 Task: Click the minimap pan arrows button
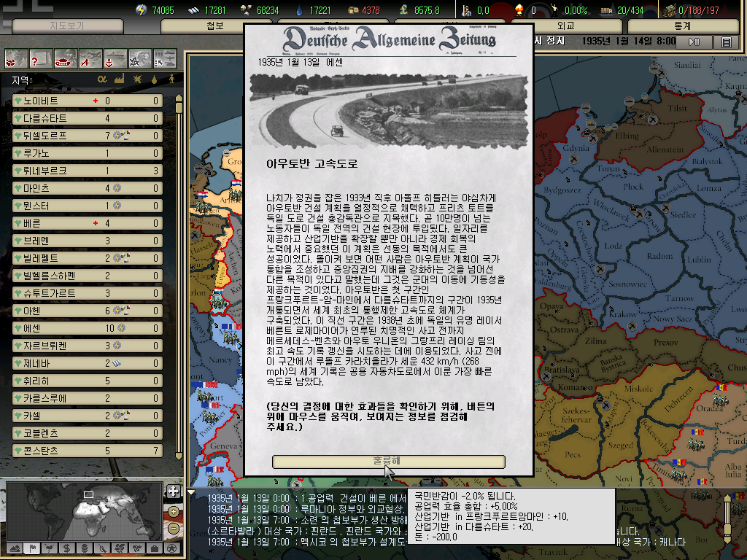pyautogui.click(x=174, y=491)
